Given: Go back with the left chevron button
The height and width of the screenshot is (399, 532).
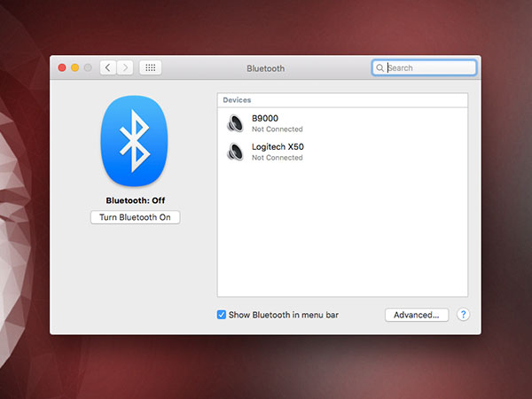Looking at the screenshot, I should click(x=108, y=68).
